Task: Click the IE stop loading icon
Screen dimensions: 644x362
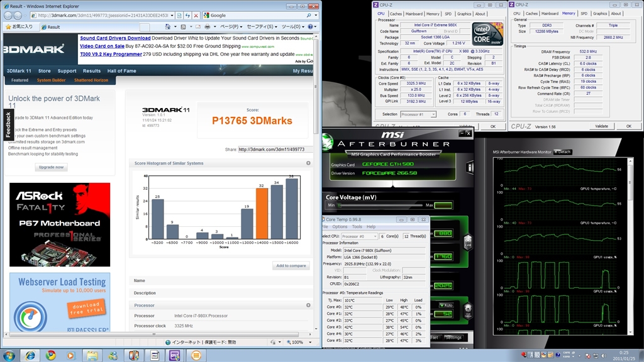Action: 197,15
